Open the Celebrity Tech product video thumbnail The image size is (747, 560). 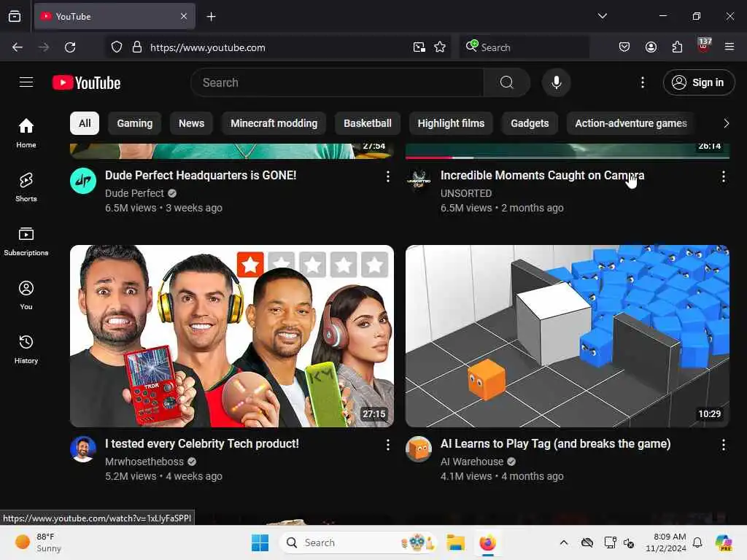click(232, 335)
